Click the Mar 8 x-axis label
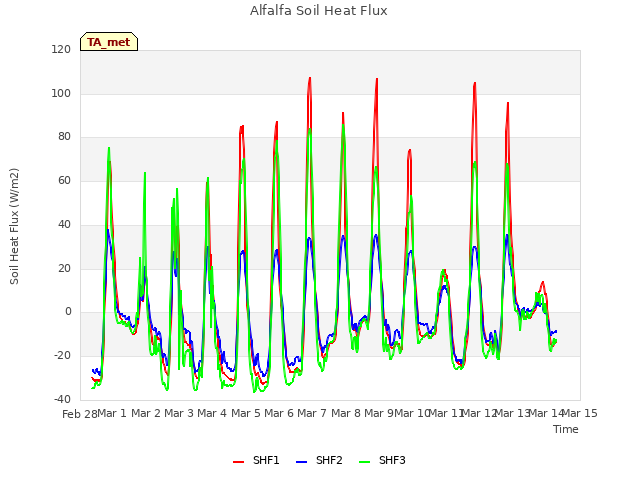640x480 pixels. tap(346, 413)
